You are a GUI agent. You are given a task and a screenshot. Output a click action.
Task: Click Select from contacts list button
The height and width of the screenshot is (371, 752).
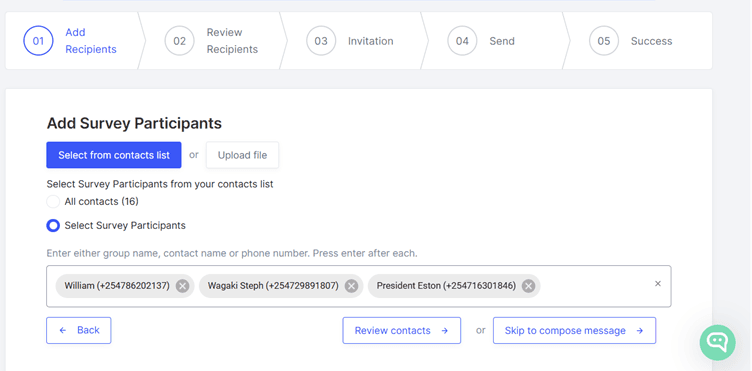[114, 155]
